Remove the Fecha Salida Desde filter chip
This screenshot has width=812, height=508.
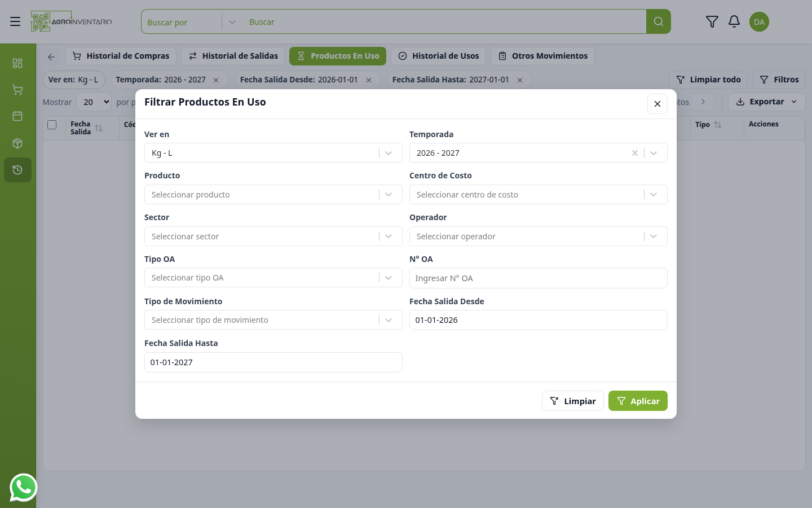click(x=369, y=80)
